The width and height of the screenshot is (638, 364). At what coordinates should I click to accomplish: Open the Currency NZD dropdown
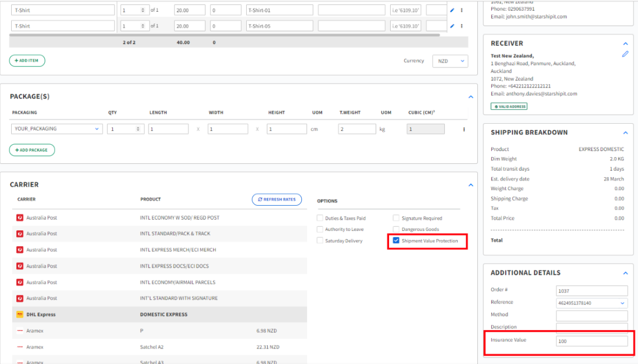450,61
